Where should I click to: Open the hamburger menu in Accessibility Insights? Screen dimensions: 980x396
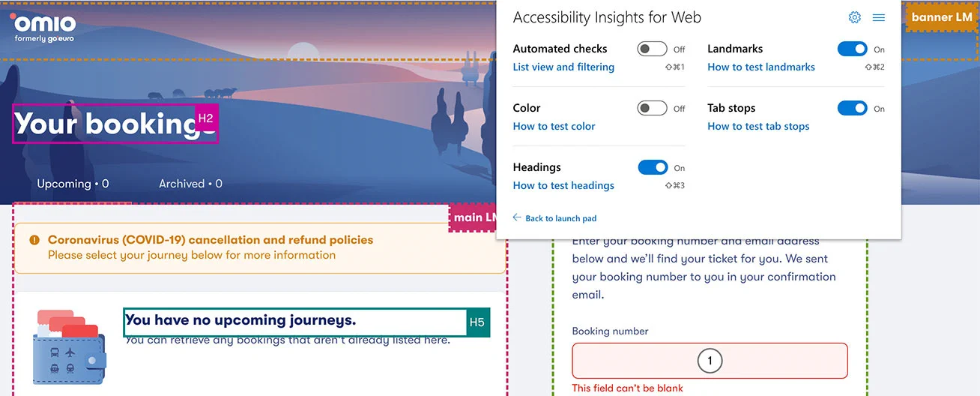pyautogui.click(x=879, y=17)
